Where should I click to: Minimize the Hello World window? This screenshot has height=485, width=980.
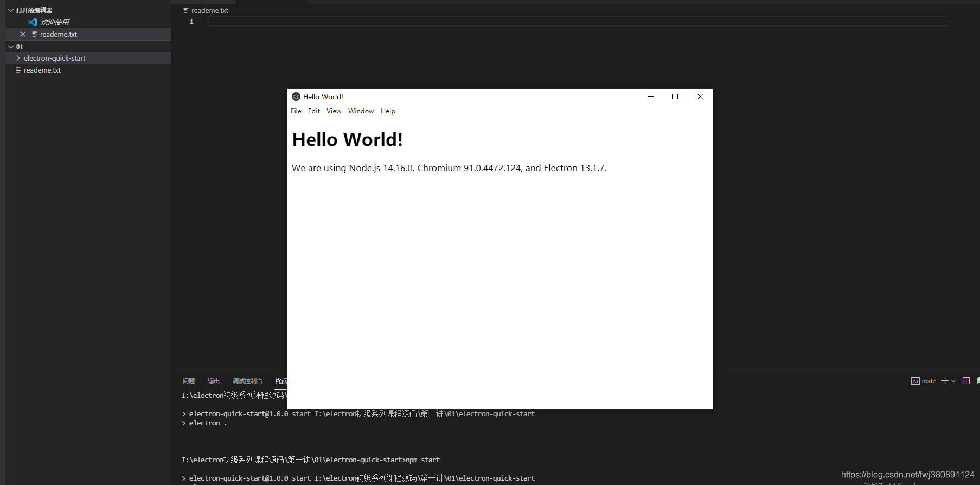pos(651,96)
